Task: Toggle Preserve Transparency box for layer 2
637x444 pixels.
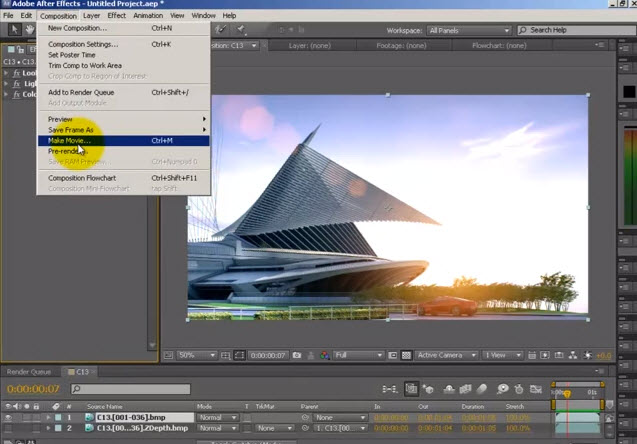Action: click(247, 428)
